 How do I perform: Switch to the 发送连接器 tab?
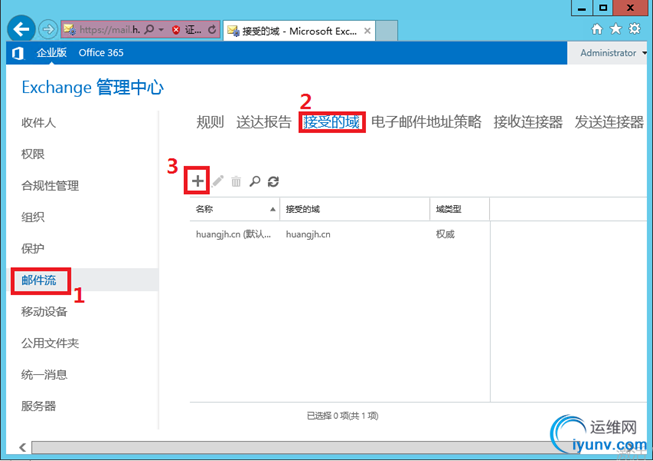click(609, 122)
